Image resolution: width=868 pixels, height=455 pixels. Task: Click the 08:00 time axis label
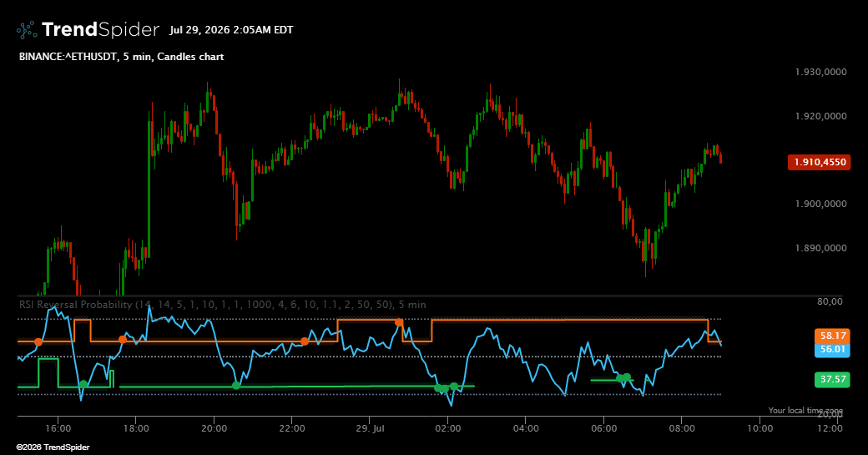[x=682, y=428]
